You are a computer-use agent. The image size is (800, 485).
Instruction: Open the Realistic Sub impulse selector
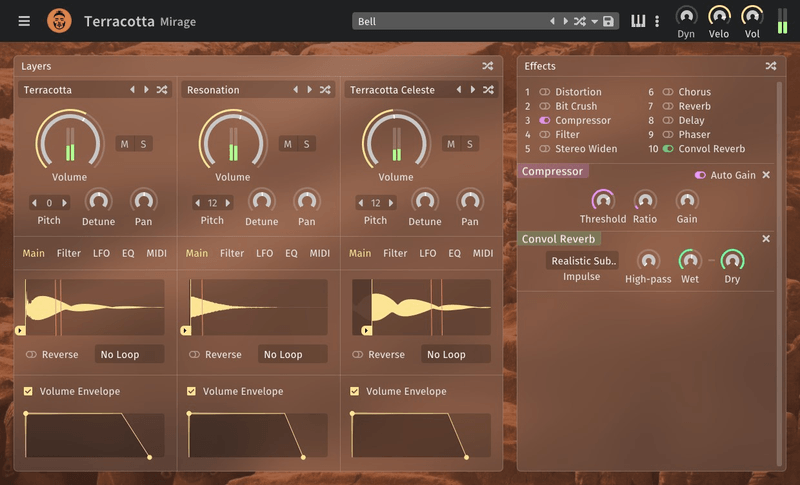pos(582,261)
